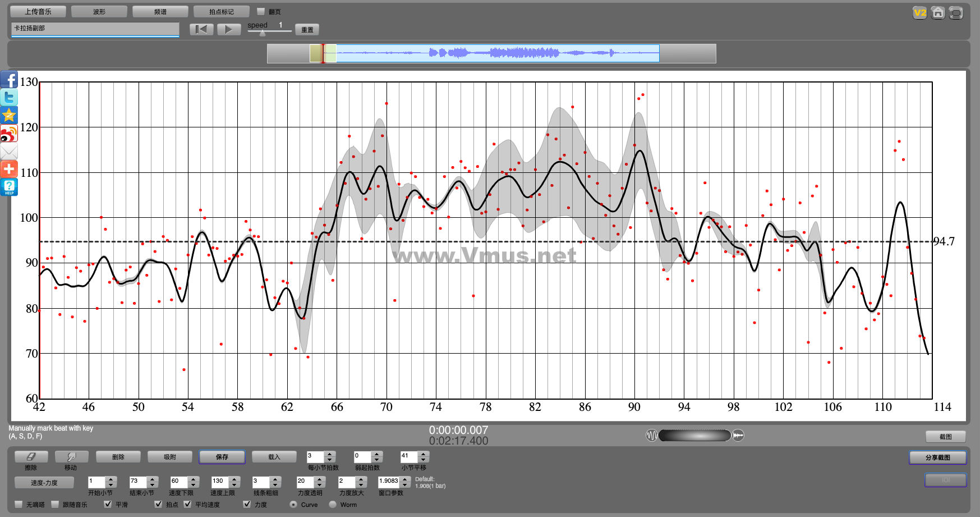This screenshot has width=980, height=517.
Task: Click the waveform zoom slider bar
Action: pyautogui.click(x=694, y=435)
